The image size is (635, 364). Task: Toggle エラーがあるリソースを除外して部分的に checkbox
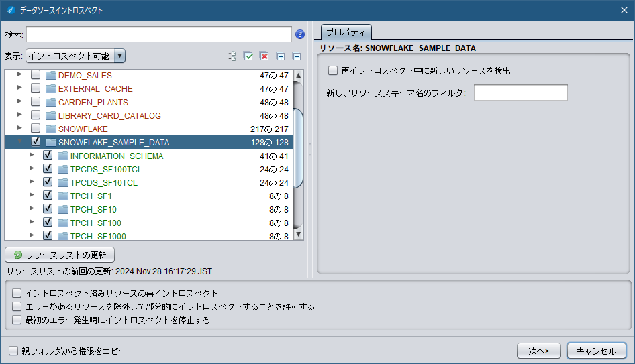pos(17,306)
